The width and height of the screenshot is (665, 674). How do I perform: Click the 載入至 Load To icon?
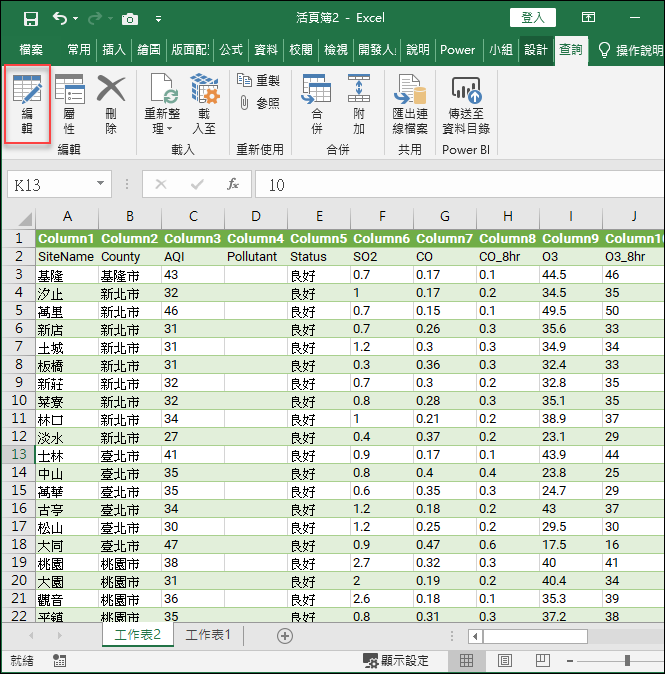(x=205, y=104)
